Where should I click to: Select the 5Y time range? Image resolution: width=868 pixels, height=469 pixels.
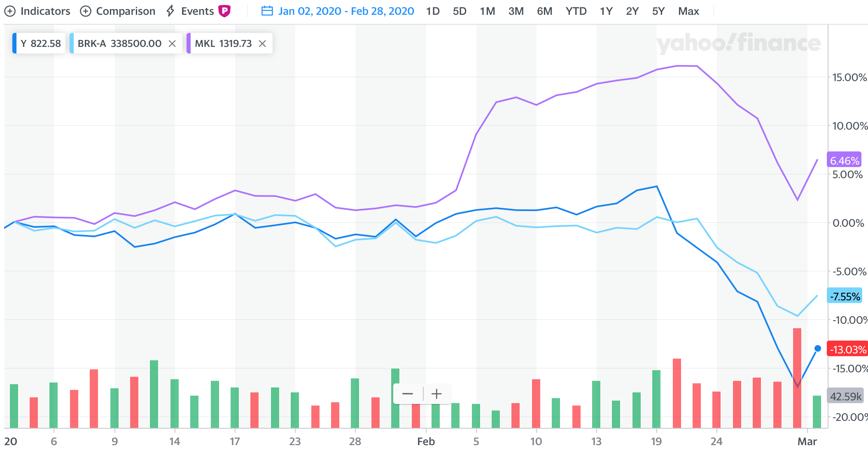(658, 11)
